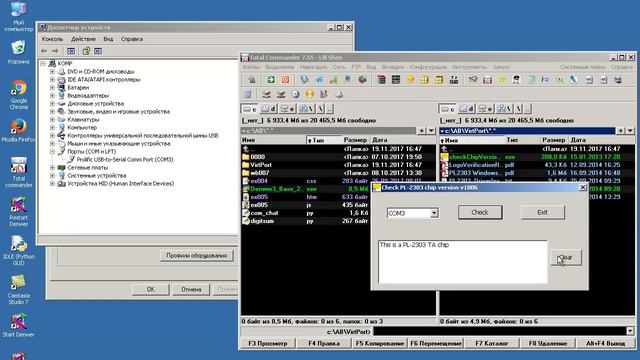Open the FTP menu in Total Commander
The height and width of the screenshot is (360, 640).
[356, 67]
